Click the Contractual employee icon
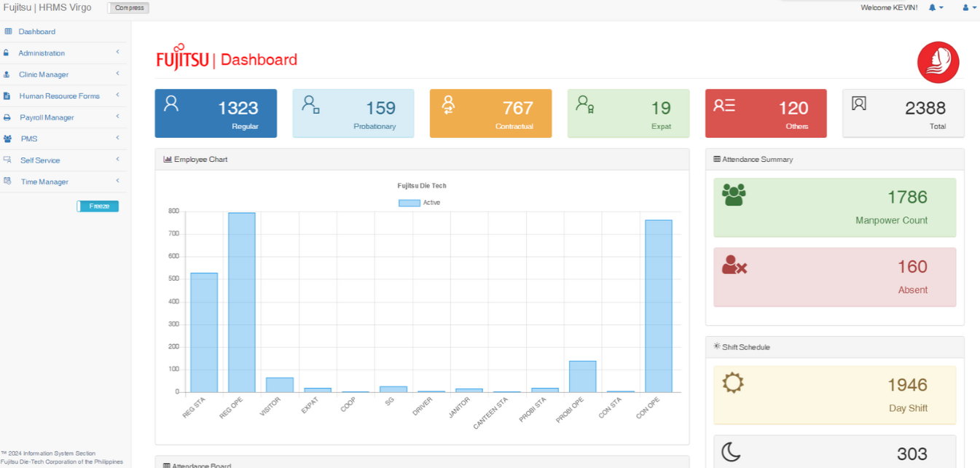 pos(448,105)
